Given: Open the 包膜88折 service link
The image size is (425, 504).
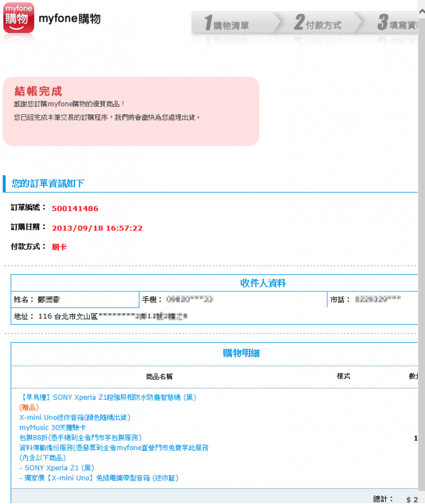Looking at the screenshot, I should point(80,438).
